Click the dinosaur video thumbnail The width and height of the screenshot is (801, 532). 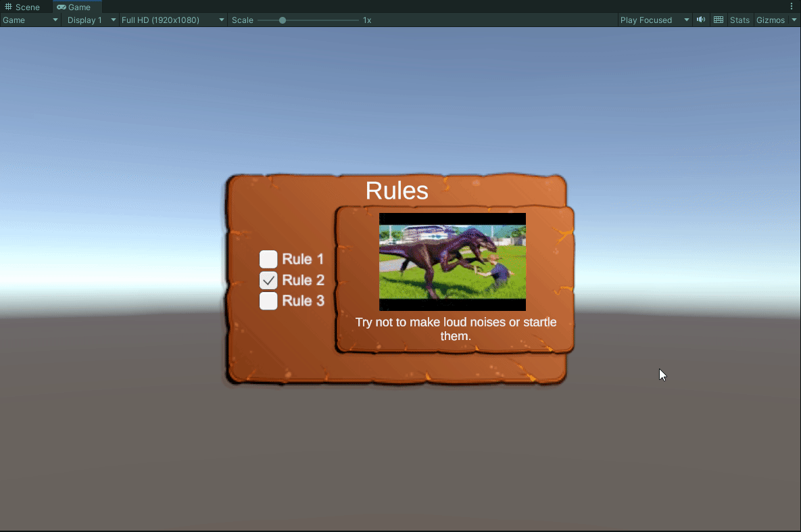click(x=452, y=261)
